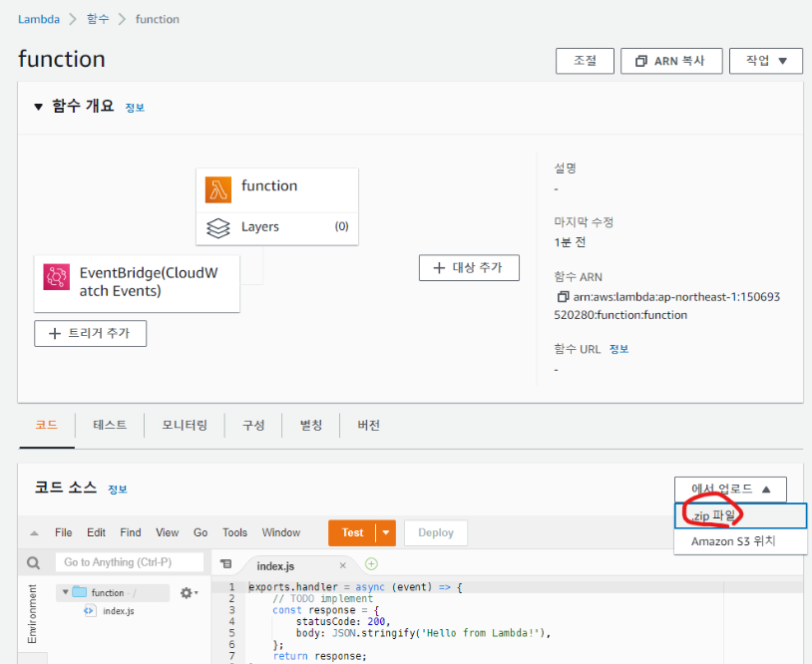Click code line 1 exports.handler in editor

(355, 587)
